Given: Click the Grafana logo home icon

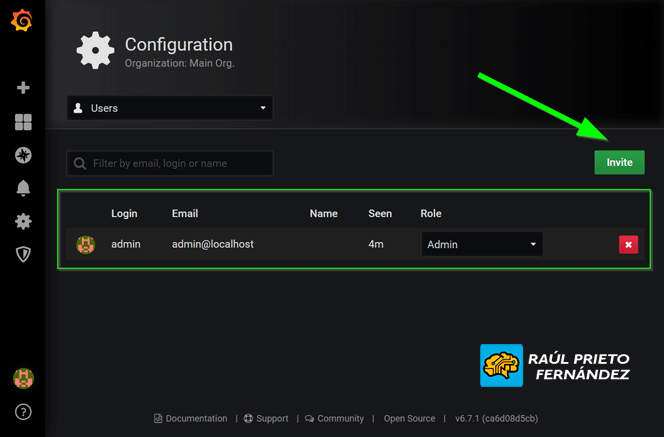Looking at the screenshot, I should [22, 20].
